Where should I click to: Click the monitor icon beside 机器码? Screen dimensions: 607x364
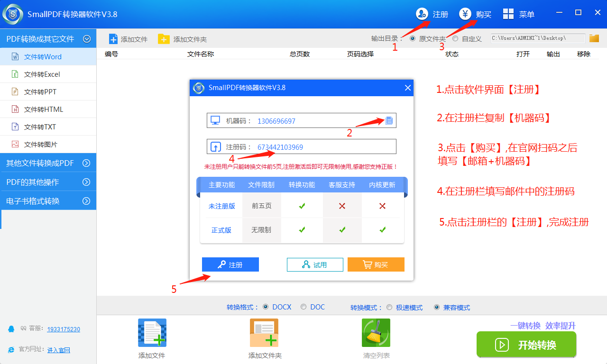coord(215,120)
